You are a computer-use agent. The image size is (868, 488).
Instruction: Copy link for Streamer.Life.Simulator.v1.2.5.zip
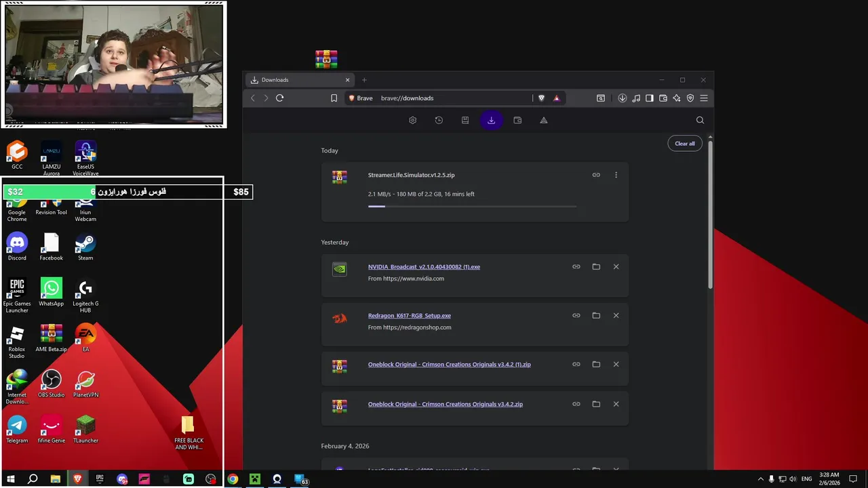pyautogui.click(x=596, y=175)
